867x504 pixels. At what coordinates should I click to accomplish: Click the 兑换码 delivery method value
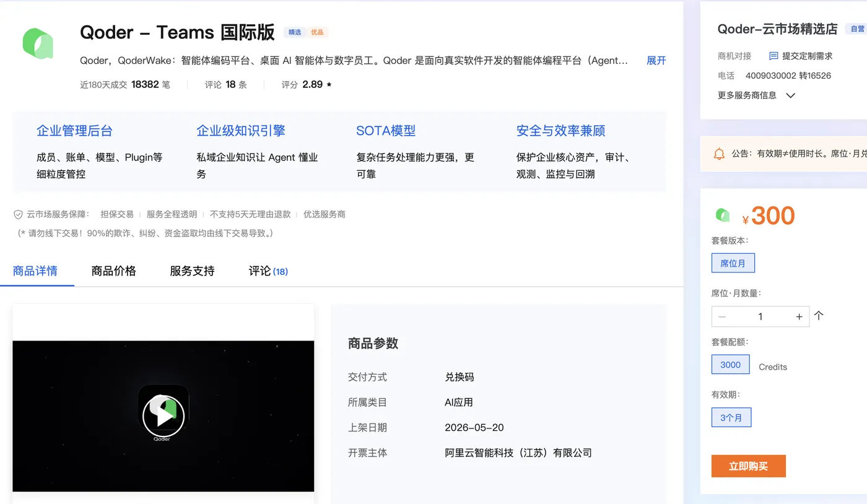point(460,377)
